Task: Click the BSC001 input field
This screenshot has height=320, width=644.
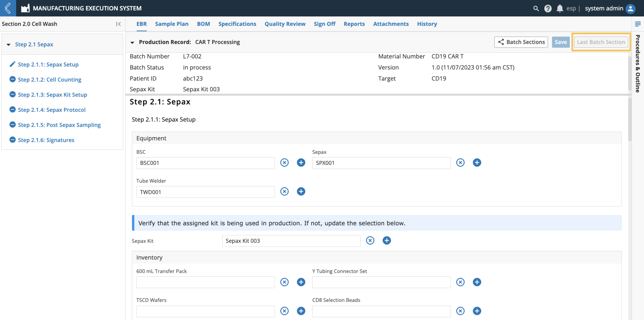Action: (x=205, y=163)
